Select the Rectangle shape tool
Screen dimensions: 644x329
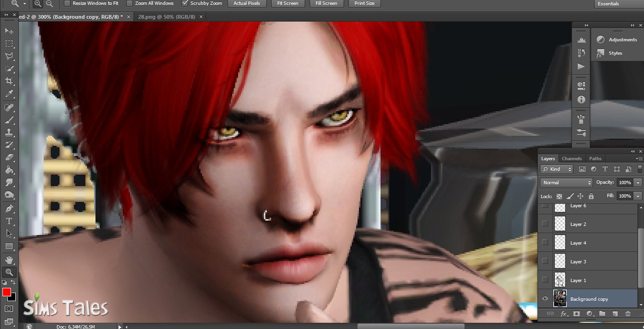9,246
